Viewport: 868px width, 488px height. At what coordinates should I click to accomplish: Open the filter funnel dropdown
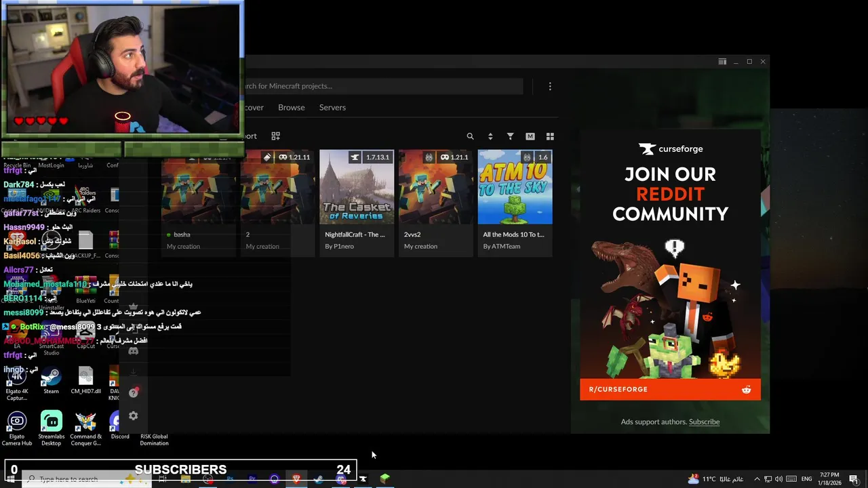[x=510, y=136]
